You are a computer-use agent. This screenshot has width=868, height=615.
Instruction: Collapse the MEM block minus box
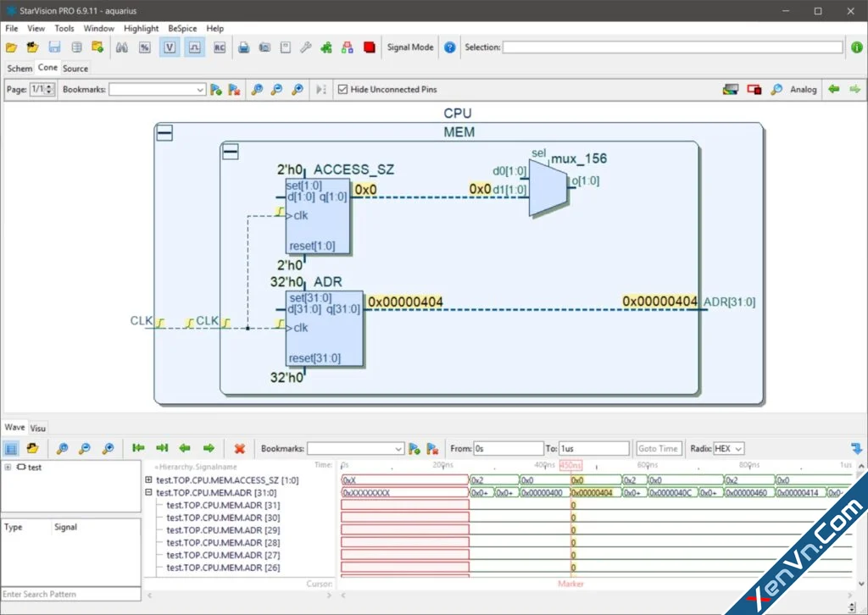231,152
